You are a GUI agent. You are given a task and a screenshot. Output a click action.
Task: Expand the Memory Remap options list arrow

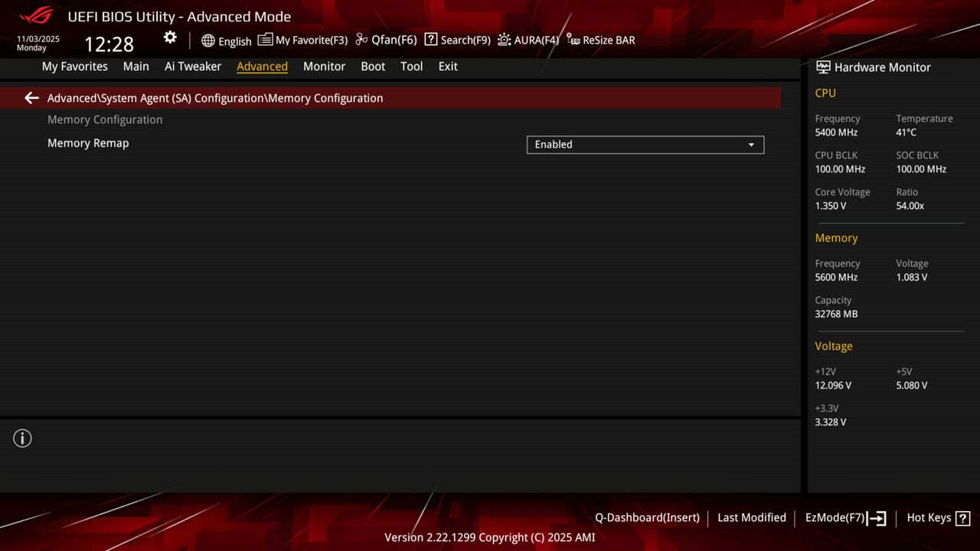[751, 145]
